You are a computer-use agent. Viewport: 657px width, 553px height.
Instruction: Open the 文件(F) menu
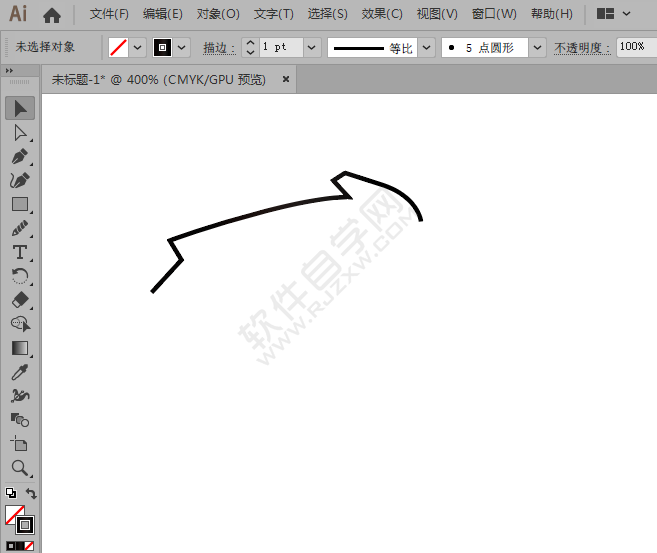(x=109, y=15)
